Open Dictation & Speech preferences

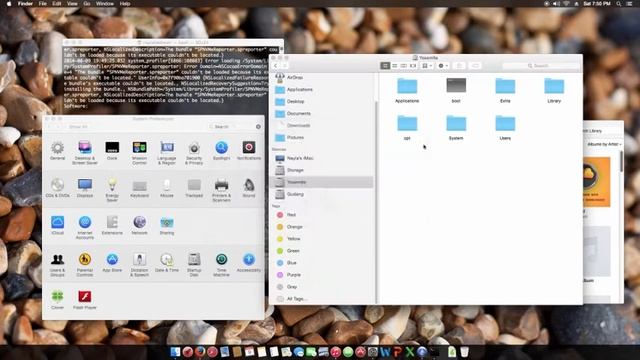139,264
